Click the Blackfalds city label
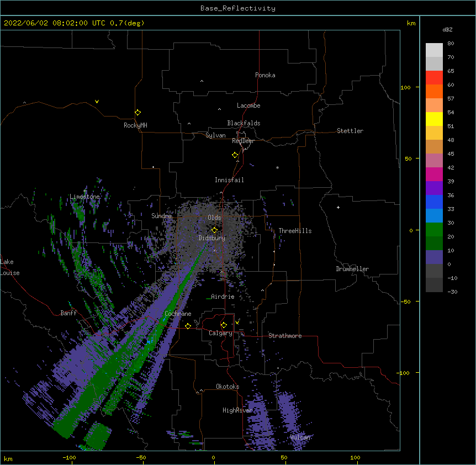This screenshot has width=476, height=465. (x=244, y=123)
